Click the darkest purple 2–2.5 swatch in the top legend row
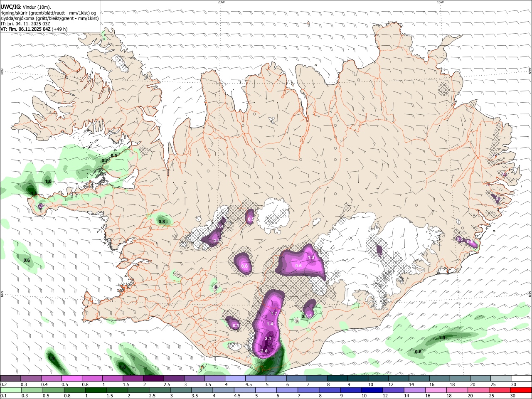This screenshot has height=399, width=532. point(153,379)
